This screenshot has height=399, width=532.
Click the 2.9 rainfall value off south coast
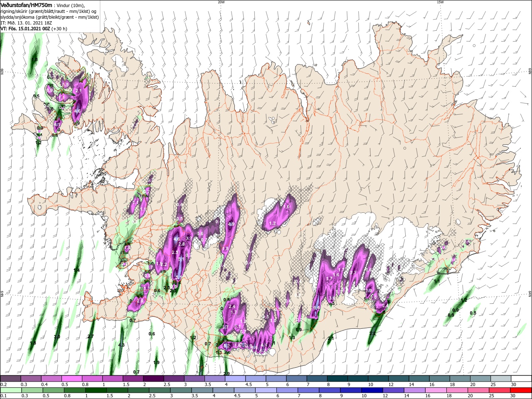tap(227, 374)
